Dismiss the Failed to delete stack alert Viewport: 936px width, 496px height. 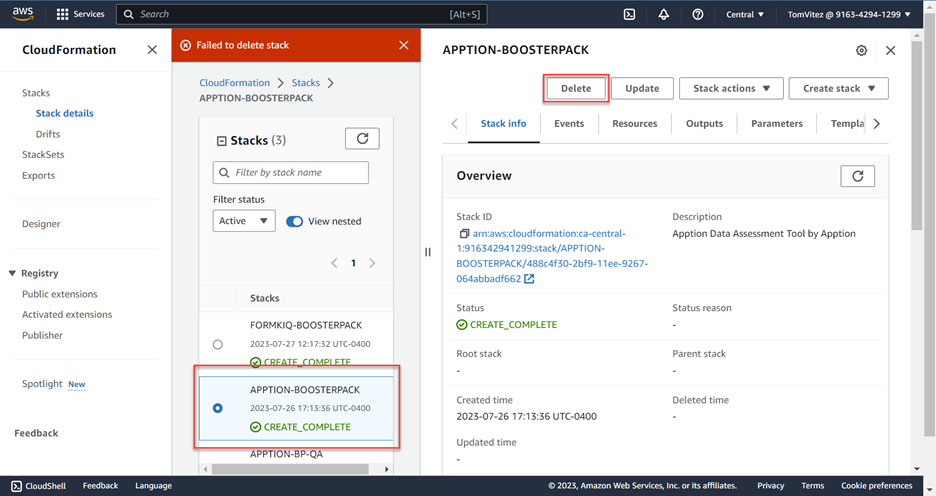click(x=403, y=45)
